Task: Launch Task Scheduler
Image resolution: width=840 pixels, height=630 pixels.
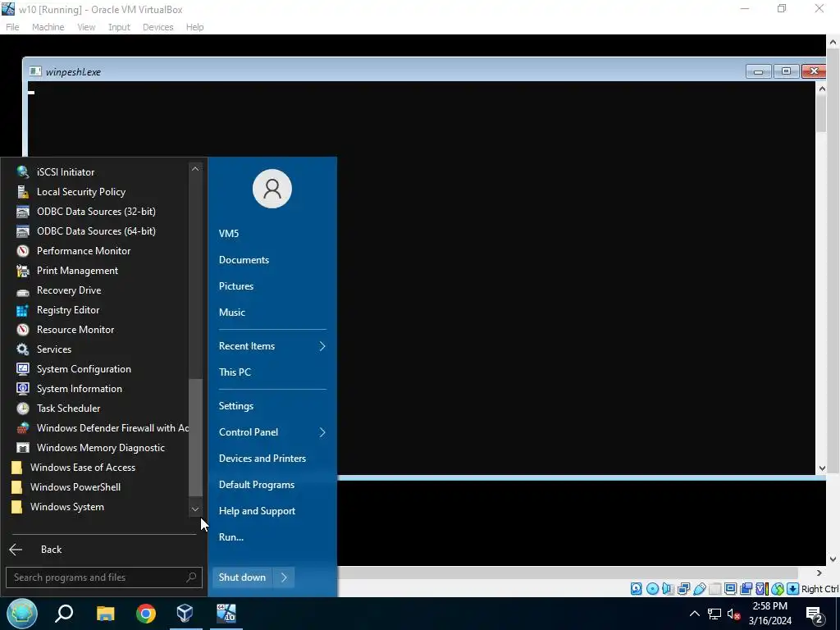Action: pyautogui.click(x=68, y=409)
